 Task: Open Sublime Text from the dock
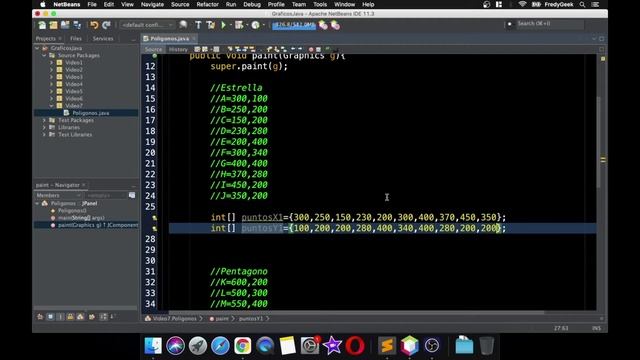click(387, 346)
